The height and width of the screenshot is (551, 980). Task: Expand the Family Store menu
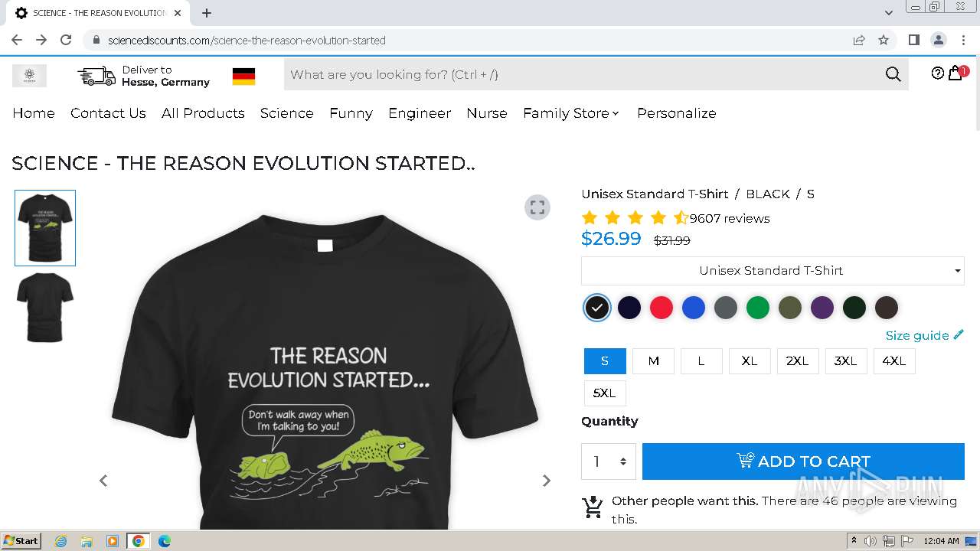click(571, 113)
